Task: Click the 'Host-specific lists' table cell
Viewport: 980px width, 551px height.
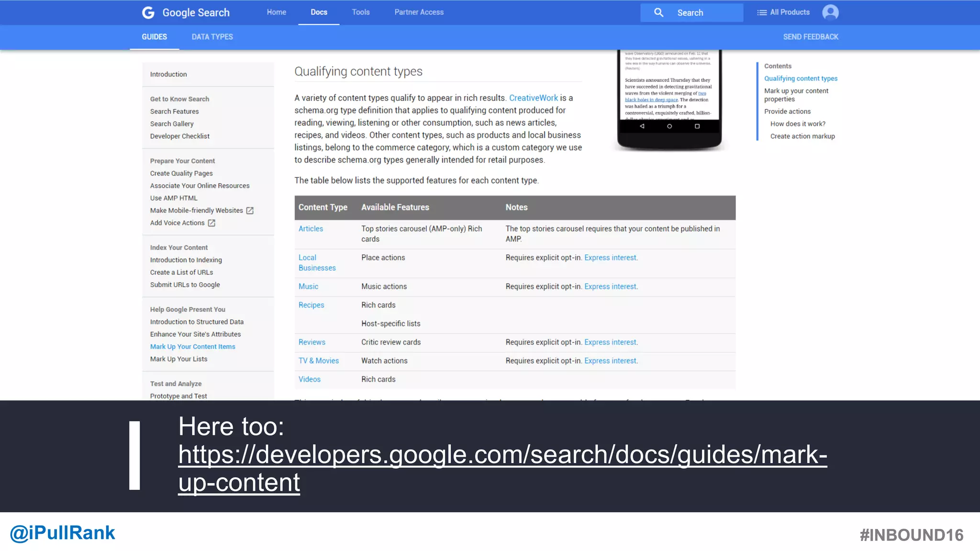Action: tap(390, 324)
